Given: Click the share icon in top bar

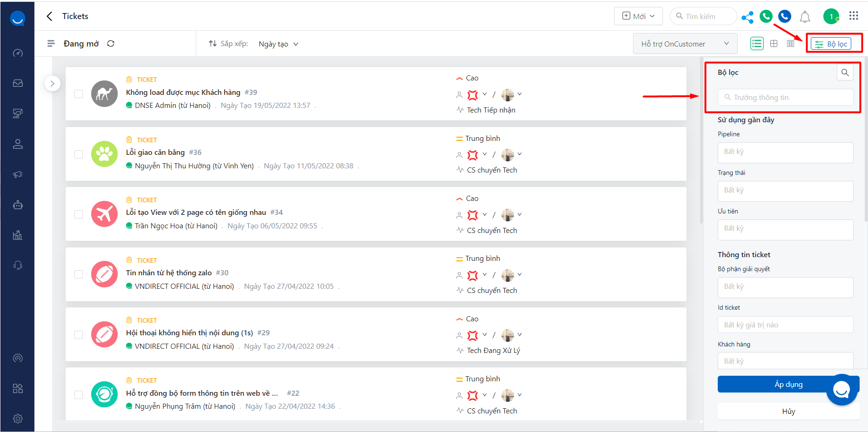Looking at the screenshot, I should (747, 17).
